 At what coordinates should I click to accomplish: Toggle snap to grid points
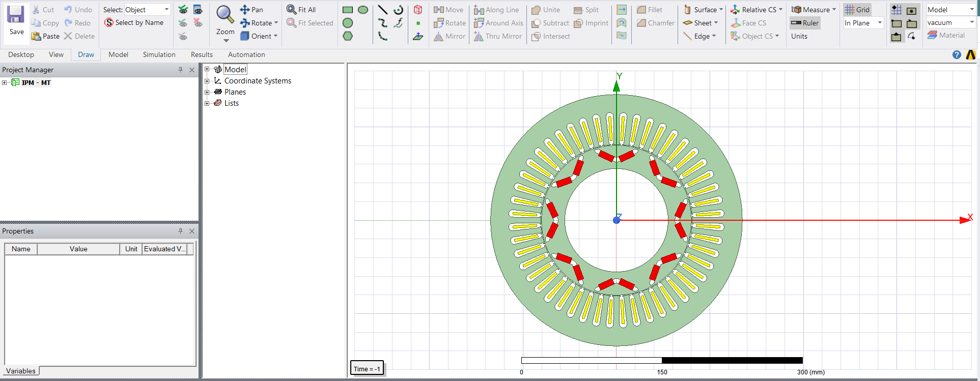pos(897,10)
